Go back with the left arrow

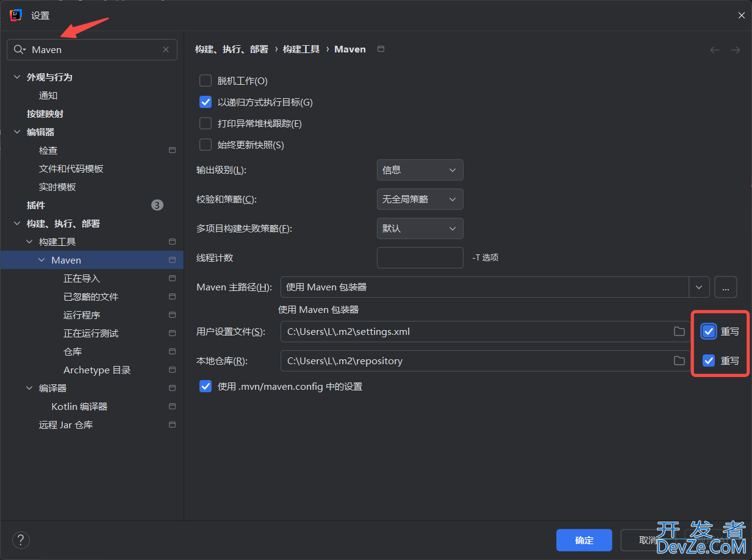pyautogui.click(x=715, y=50)
